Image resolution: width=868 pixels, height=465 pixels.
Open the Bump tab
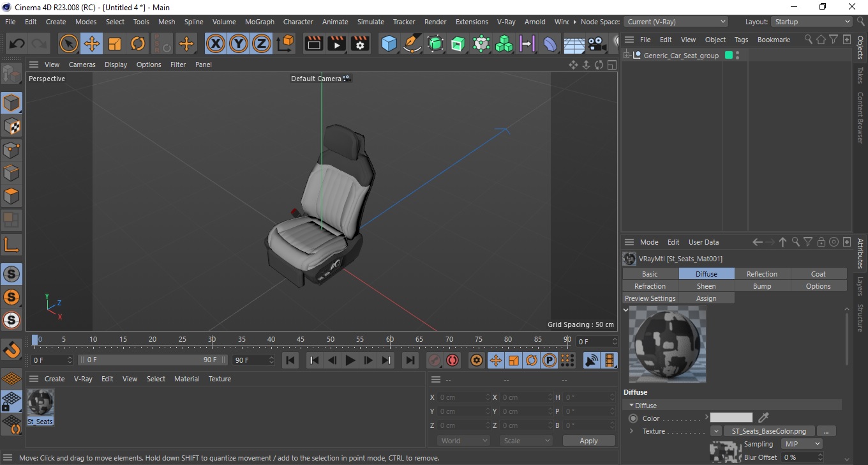762,286
